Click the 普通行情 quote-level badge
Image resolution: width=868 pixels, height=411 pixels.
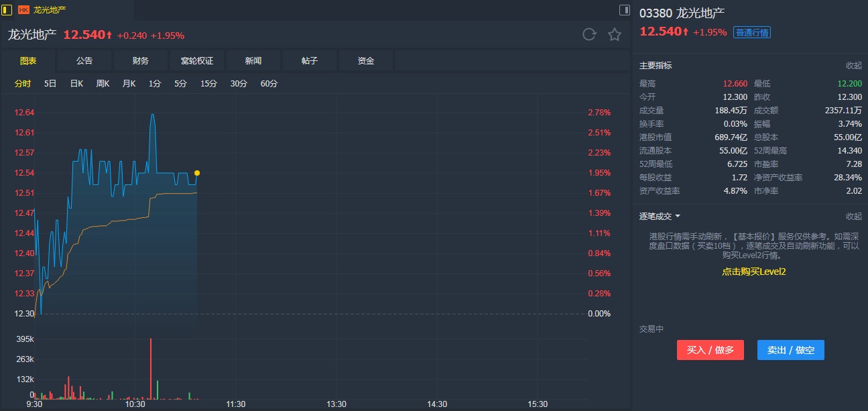coord(752,32)
